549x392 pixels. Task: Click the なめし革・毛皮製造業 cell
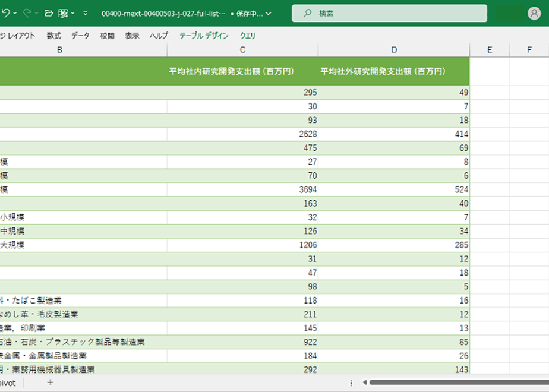[83, 314]
